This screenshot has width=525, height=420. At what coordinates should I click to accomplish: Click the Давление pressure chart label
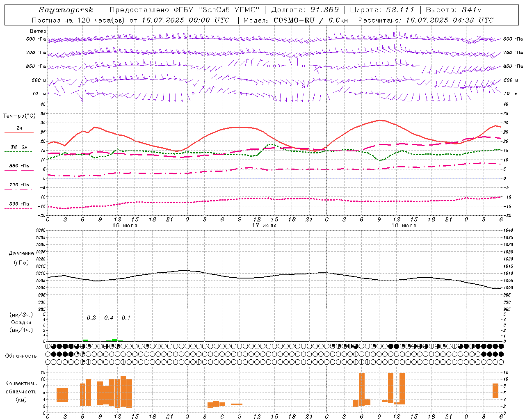[21, 253]
